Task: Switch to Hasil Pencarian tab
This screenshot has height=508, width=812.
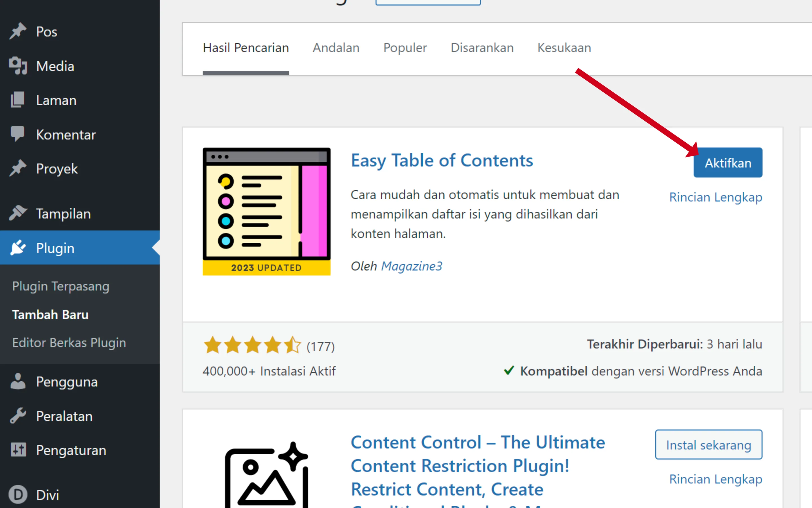Action: [246, 48]
